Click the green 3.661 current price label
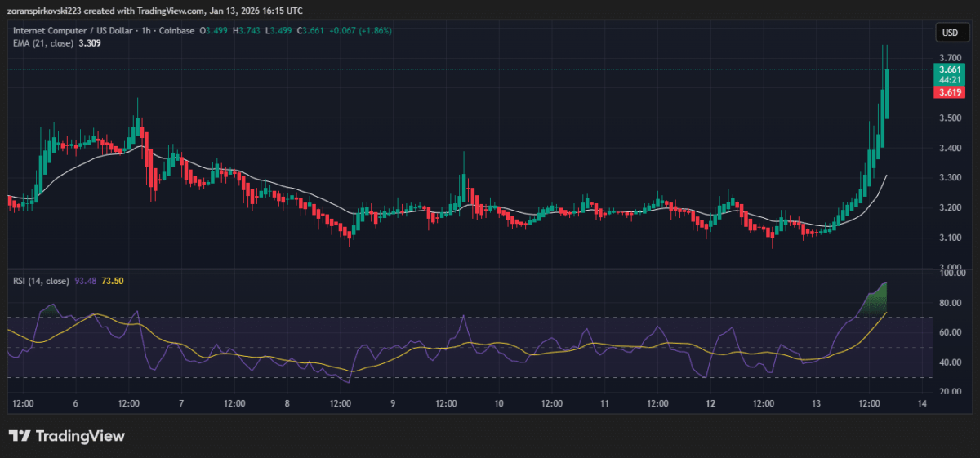Screen dimensions: 980x458 point(950,69)
